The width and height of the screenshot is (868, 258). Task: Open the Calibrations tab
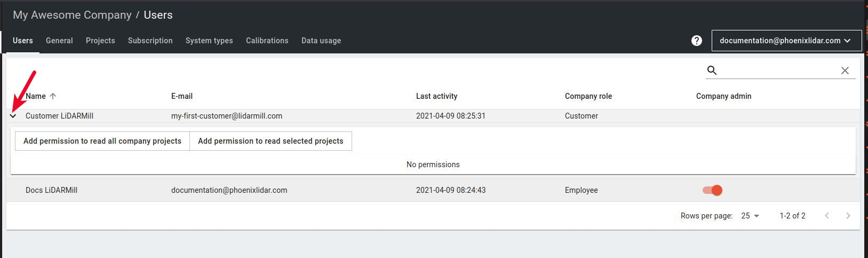point(267,41)
